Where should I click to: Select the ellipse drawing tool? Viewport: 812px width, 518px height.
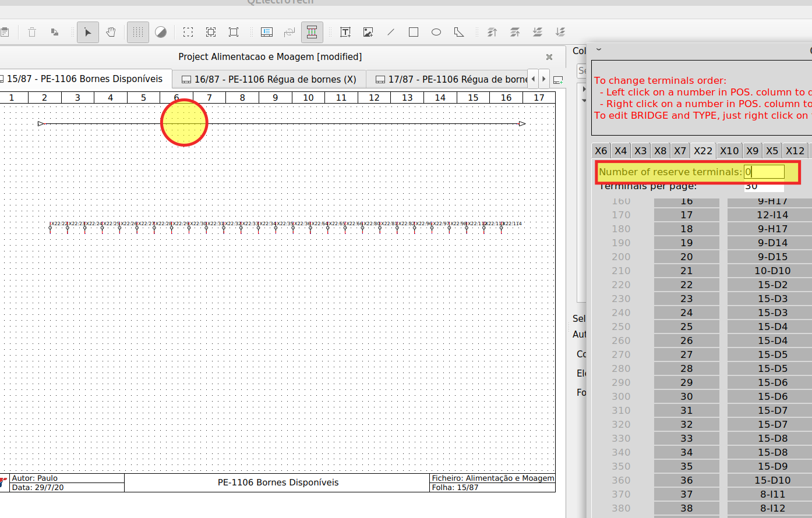(x=436, y=33)
